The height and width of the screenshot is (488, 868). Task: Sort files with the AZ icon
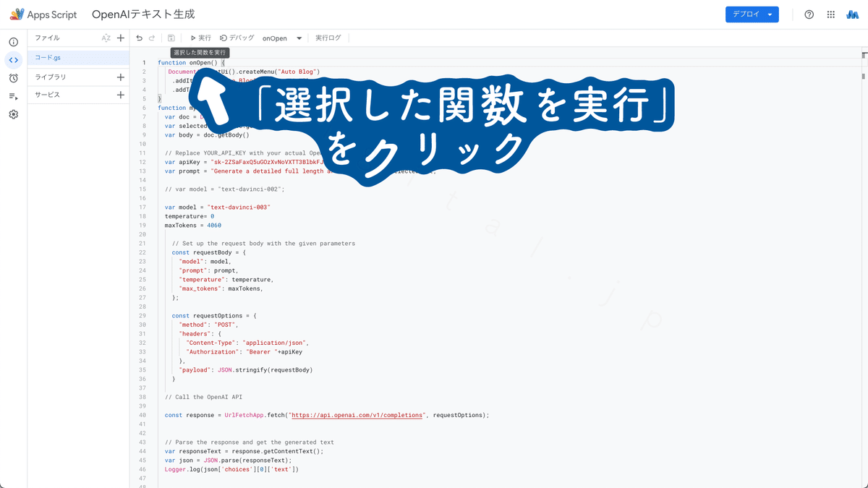point(106,38)
